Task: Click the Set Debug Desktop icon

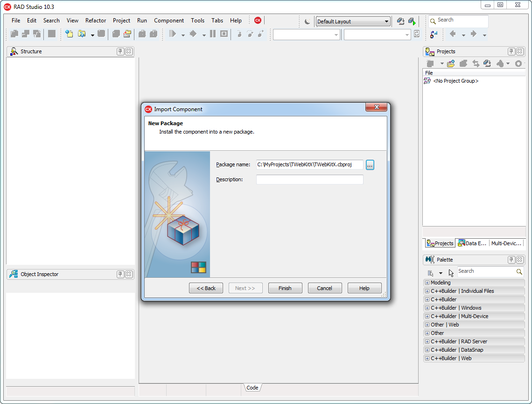Action: pos(412,21)
